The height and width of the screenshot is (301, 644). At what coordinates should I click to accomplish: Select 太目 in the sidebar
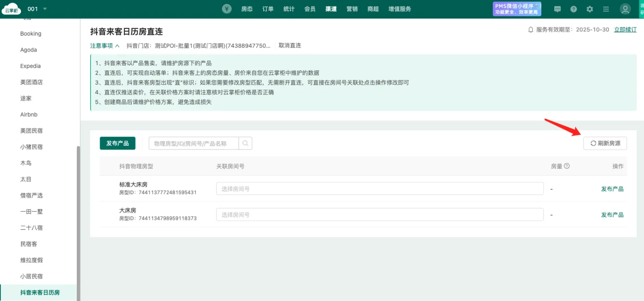26,179
